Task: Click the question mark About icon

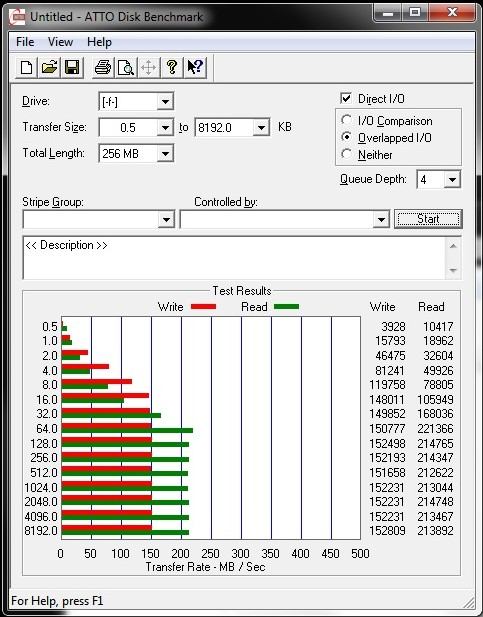Action: pyautogui.click(x=172, y=67)
